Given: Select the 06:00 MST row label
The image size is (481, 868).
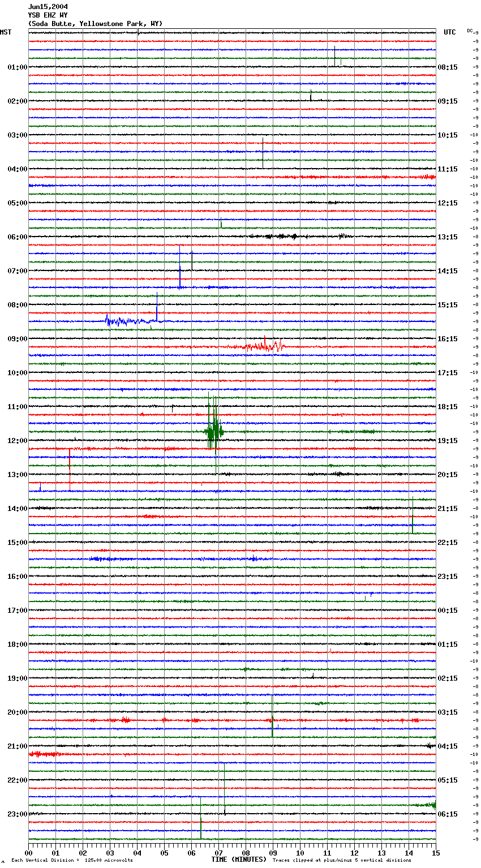Looking at the screenshot, I should click(18, 237).
